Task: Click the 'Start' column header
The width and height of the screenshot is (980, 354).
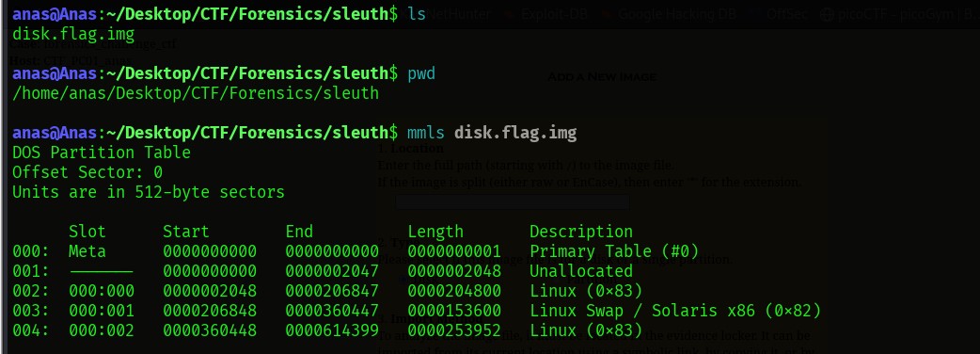Action: [185, 232]
